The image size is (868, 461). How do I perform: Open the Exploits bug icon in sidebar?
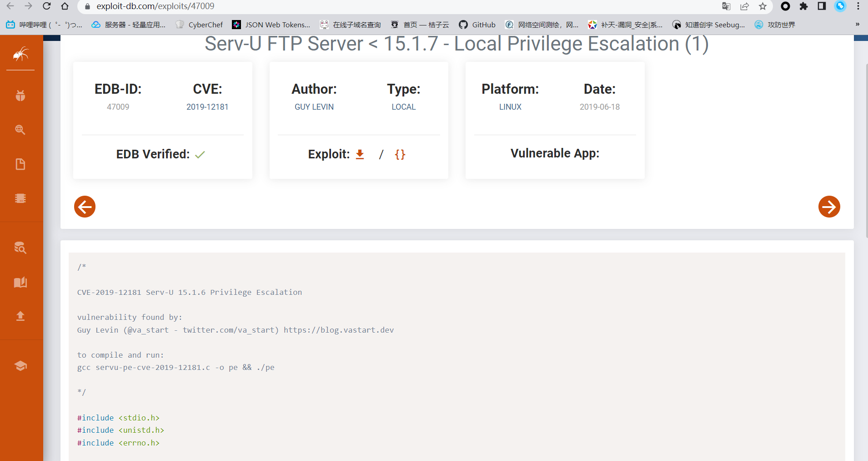20,96
